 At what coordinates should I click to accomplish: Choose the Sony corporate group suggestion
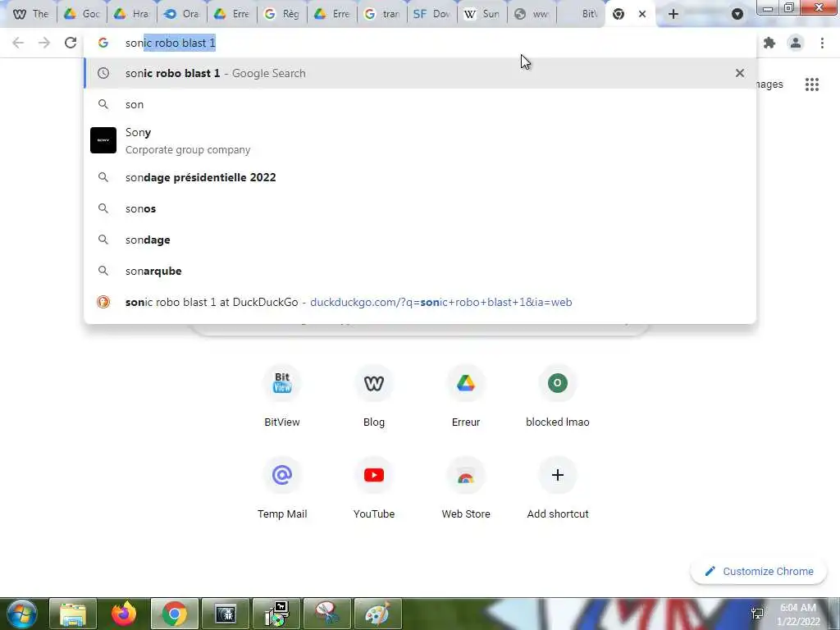(420, 140)
